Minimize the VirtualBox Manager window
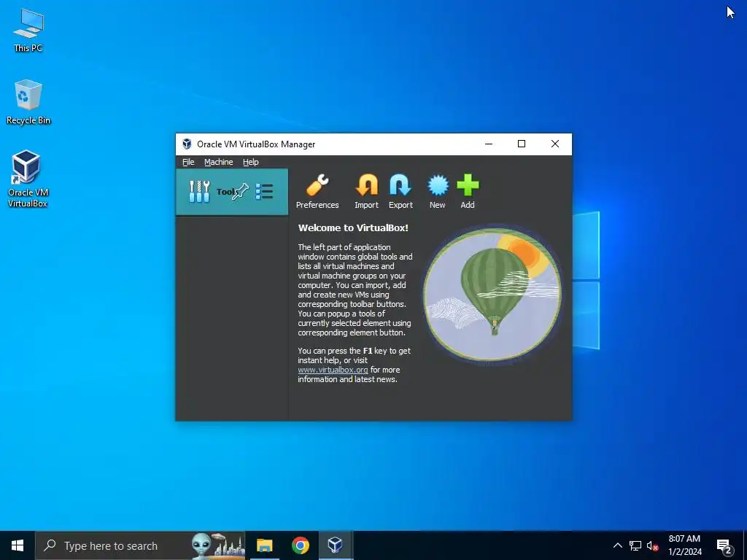This screenshot has height=560, width=747. 489,144
